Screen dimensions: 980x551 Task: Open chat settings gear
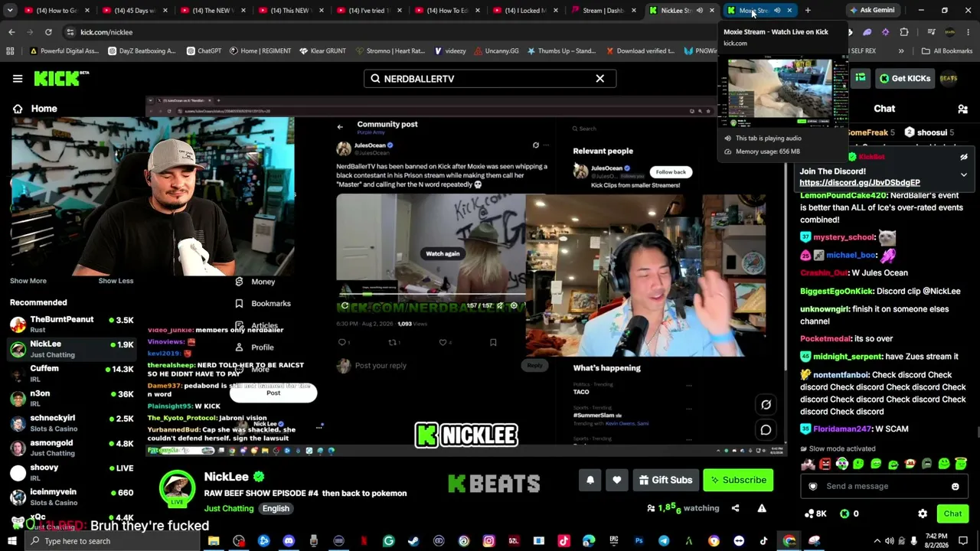[x=923, y=514]
